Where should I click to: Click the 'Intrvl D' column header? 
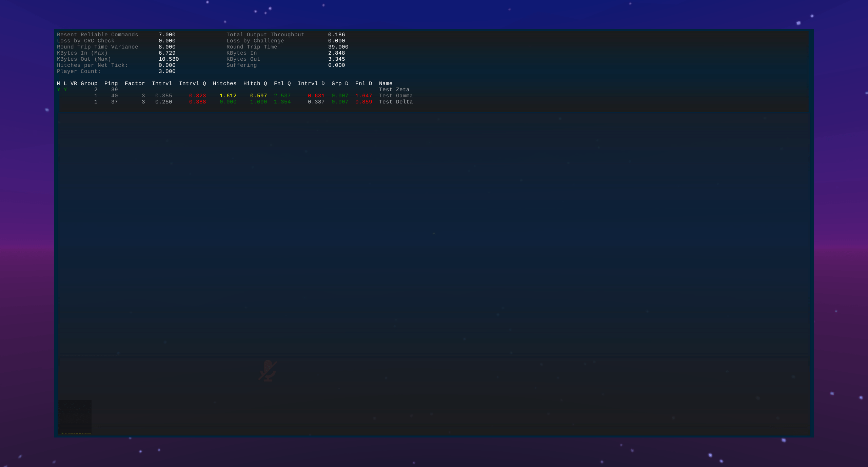pyautogui.click(x=311, y=83)
